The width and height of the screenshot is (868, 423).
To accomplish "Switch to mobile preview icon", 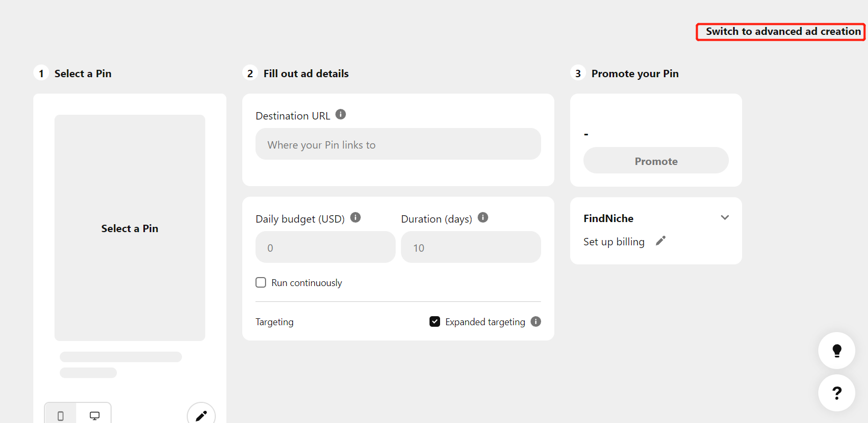I will point(60,416).
